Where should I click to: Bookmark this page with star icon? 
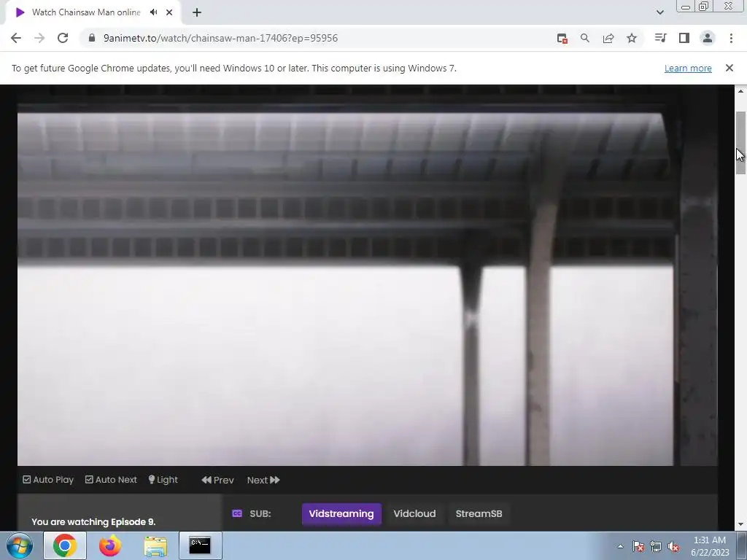tap(632, 38)
